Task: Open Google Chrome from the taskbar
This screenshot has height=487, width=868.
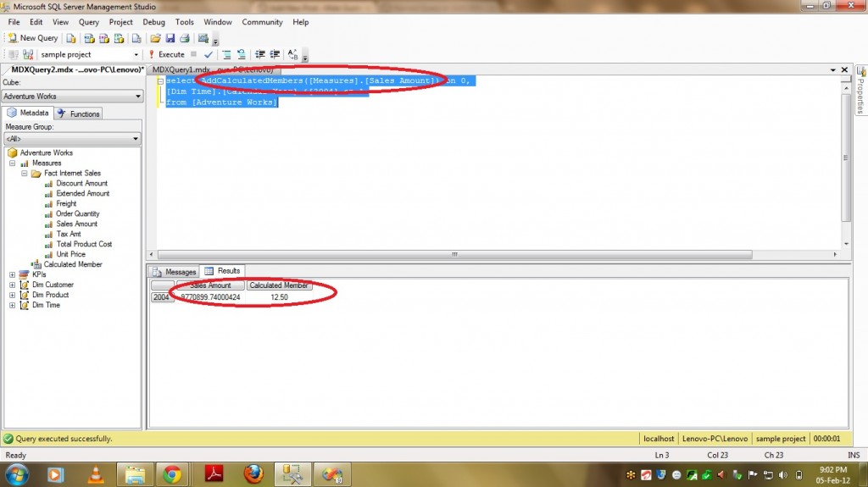Action: click(x=172, y=473)
